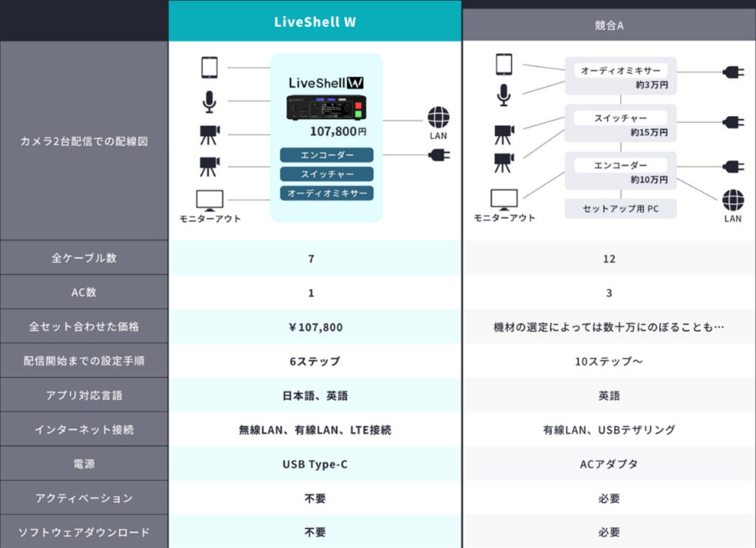The width and height of the screenshot is (756, 548).
Task: Click the cable count value 12
Action: click(609, 258)
